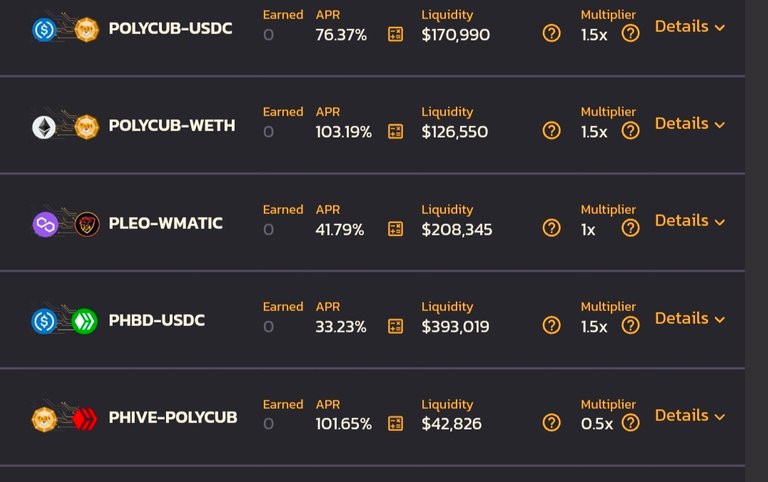
Task: Click multiplier help icon for PHIVE-POLYCUB 0.5x
Action: [630, 422]
